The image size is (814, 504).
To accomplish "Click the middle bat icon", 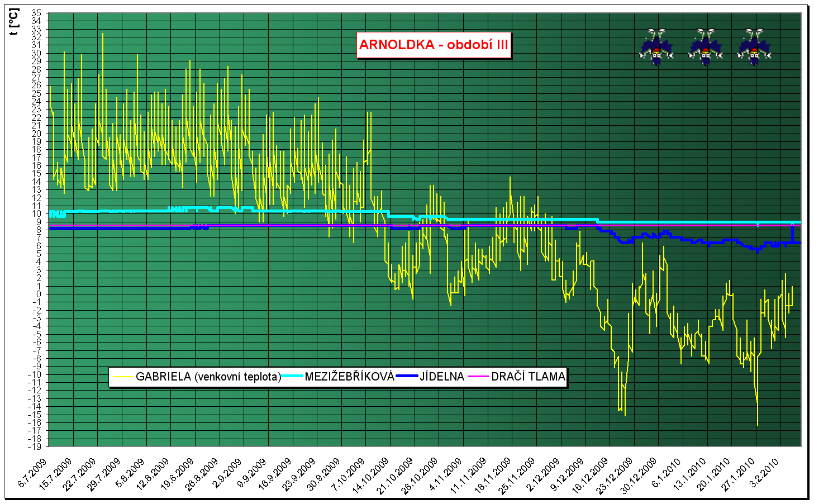I will (705, 47).
